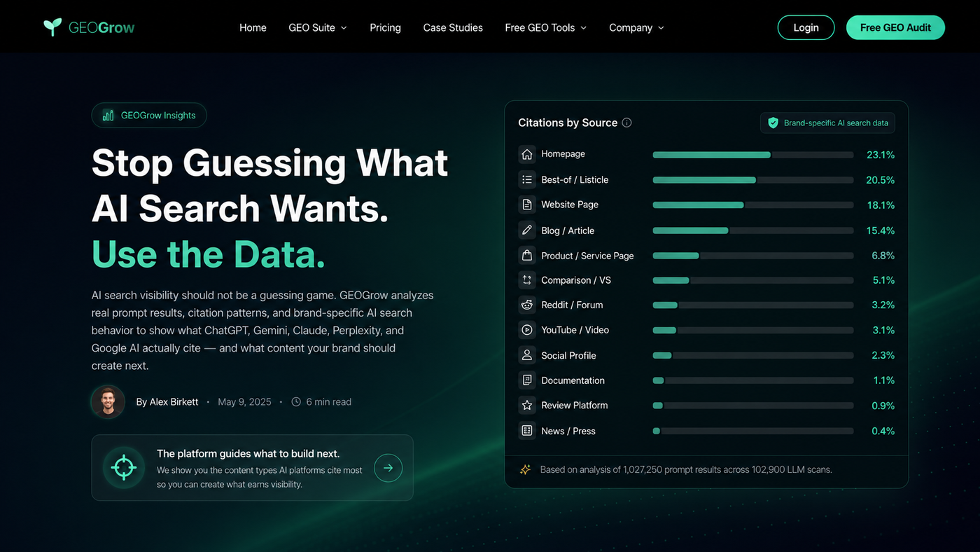Viewport: 980px width, 552px height.
Task: Click 'The platform guides what to build next.' heading
Action: click(x=248, y=454)
